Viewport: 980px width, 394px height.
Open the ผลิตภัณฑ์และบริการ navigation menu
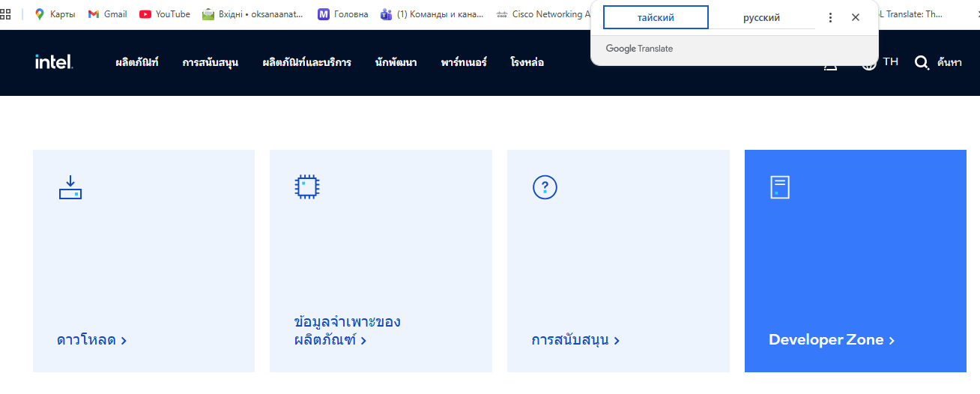click(x=307, y=63)
